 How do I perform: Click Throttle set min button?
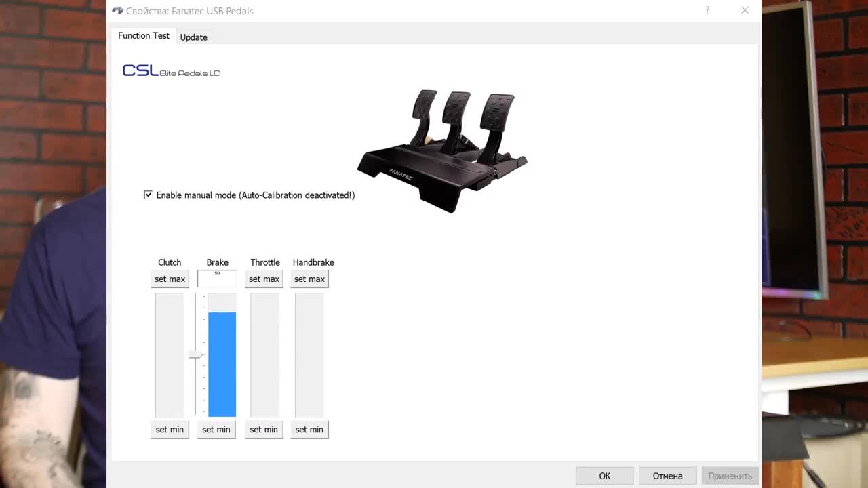point(264,430)
